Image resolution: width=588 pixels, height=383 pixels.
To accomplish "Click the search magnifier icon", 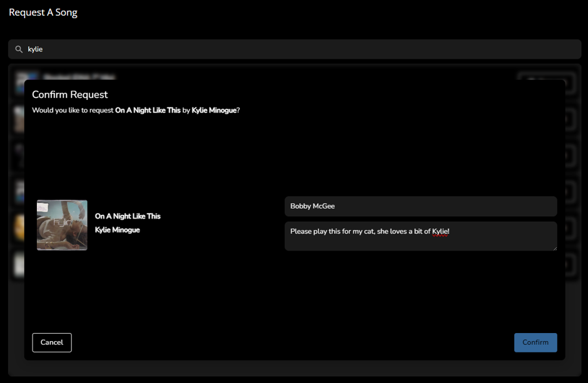I will (19, 49).
